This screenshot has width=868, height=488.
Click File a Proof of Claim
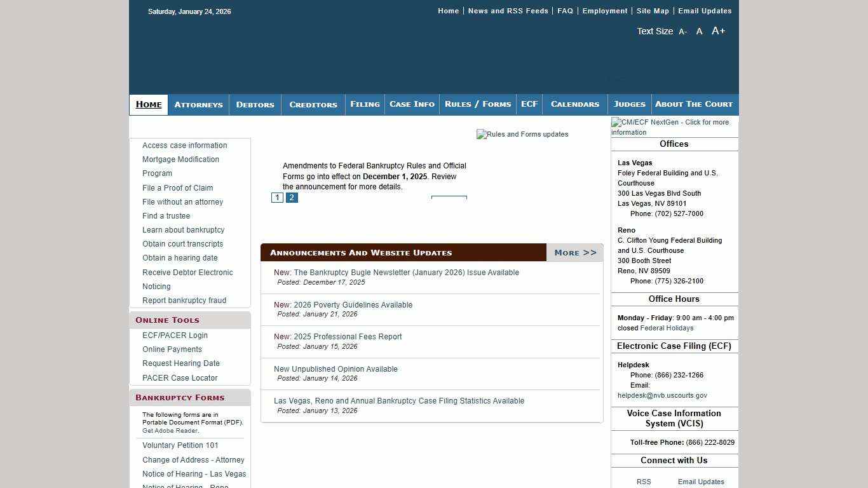177,188
